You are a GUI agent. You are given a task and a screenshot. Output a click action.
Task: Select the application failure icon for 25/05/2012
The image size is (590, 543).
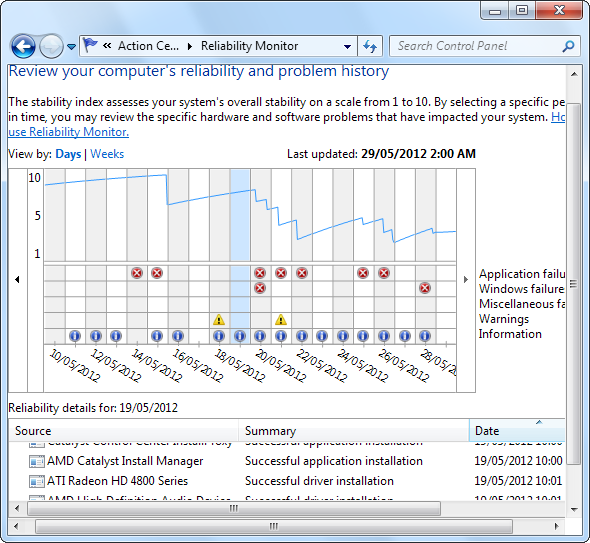tap(363, 273)
